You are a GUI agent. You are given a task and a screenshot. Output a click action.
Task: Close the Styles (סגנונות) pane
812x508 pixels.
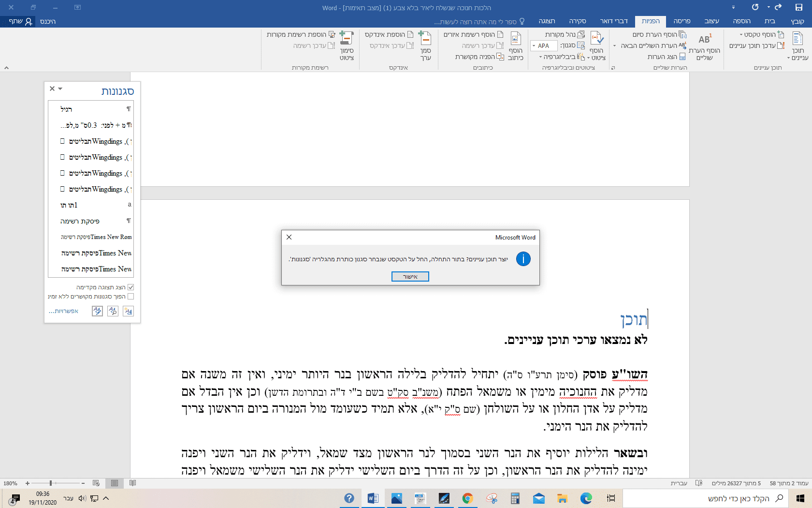pyautogui.click(x=52, y=89)
